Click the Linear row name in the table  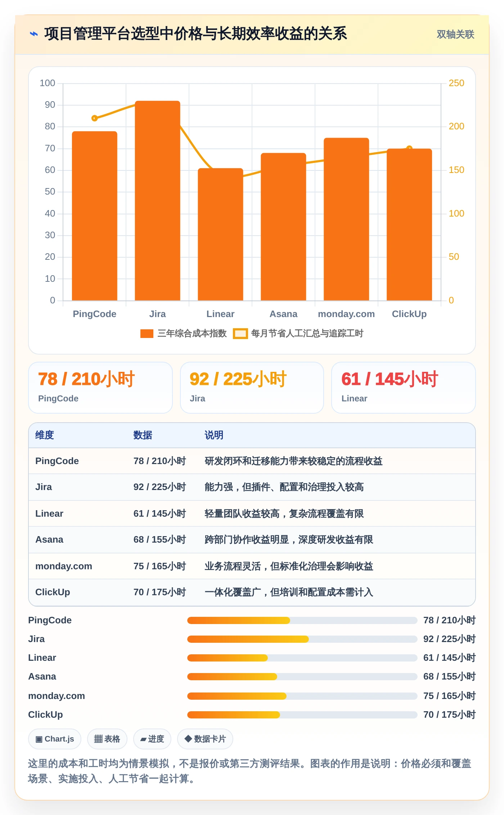click(x=49, y=514)
